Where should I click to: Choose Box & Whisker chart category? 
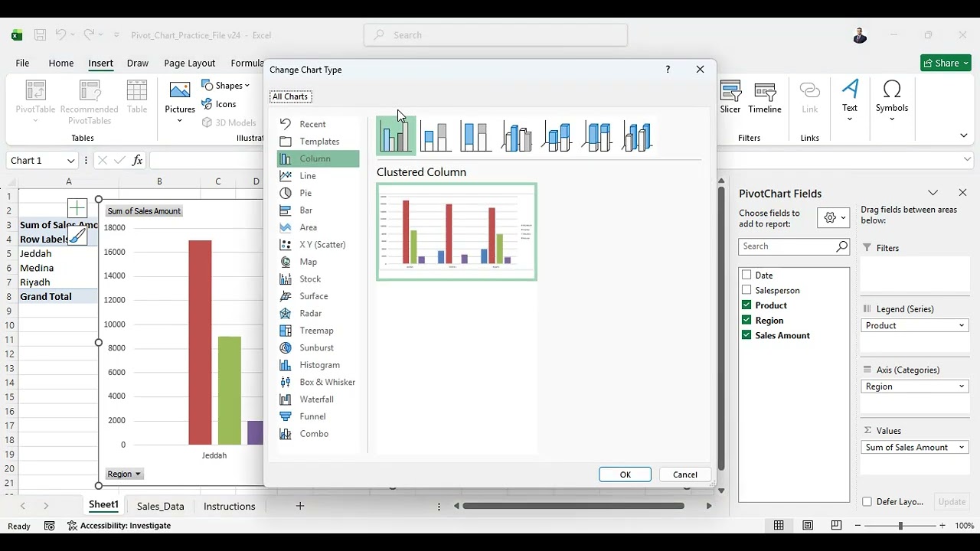[318, 383]
